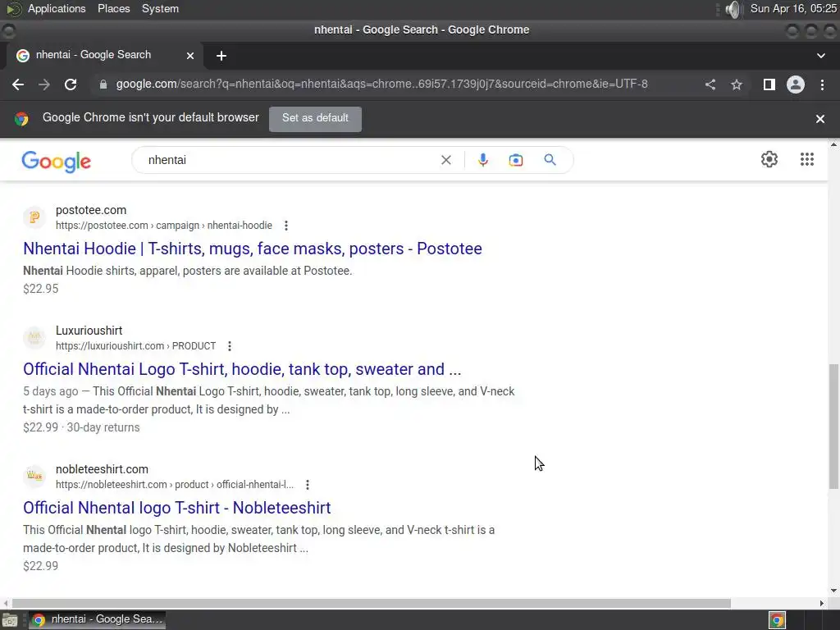Open the System menu
This screenshot has width=840, height=630.
pos(160,8)
